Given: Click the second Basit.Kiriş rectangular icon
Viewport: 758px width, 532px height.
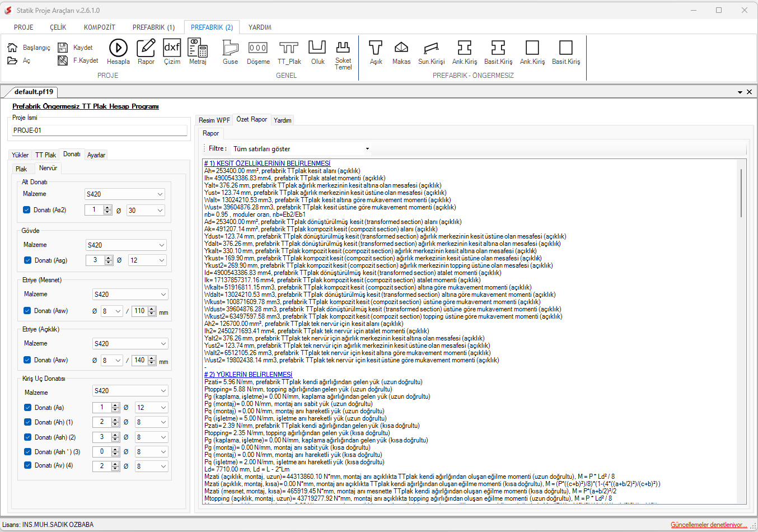Looking at the screenshot, I should coord(566,48).
